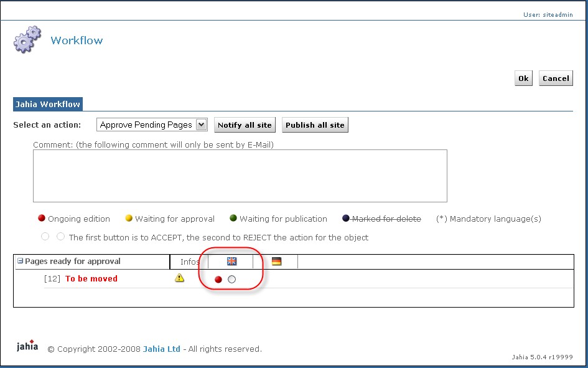Image resolution: width=588 pixels, height=368 pixels.
Task: Click the Notify all site button
Action: [245, 125]
